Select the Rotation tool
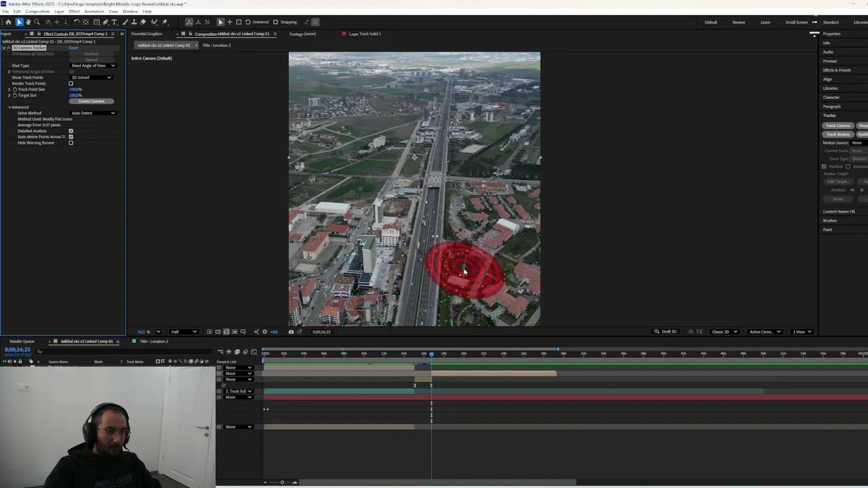This screenshot has height=488, width=868. click(76, 22)
